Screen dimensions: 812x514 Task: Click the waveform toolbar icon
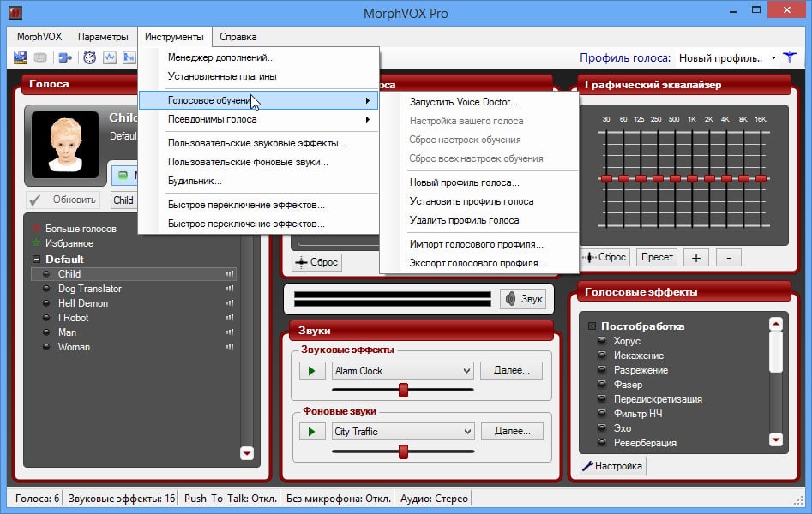click(x=109, y=57)
